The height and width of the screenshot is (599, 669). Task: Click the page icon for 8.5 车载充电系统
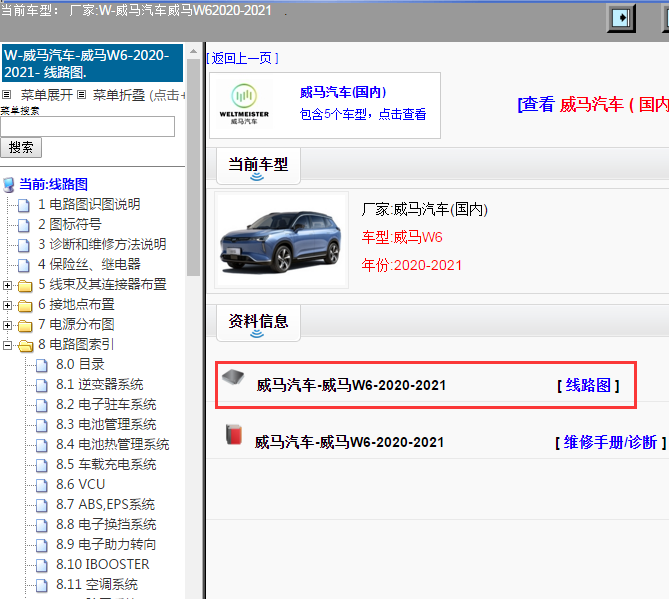[x=42, y=465]
